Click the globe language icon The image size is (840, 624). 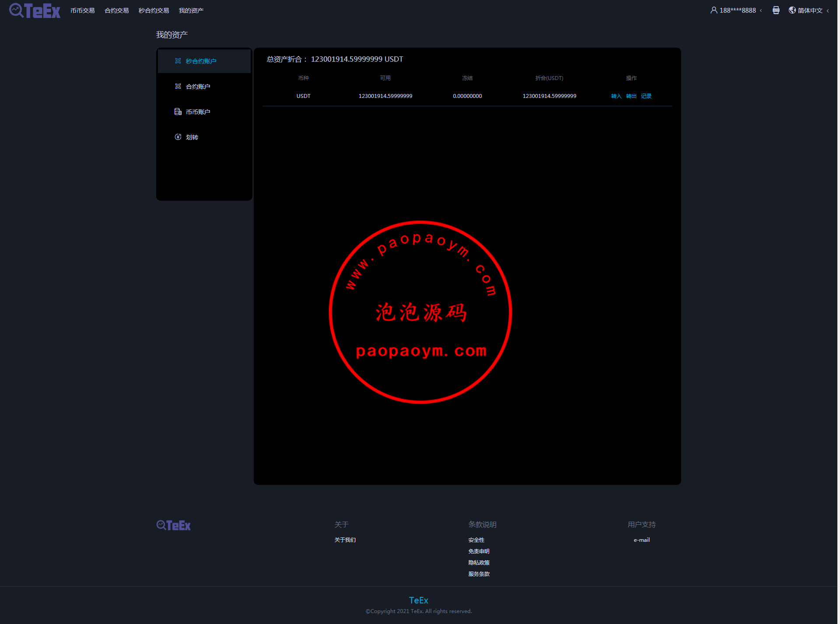[x=792, y=10]
